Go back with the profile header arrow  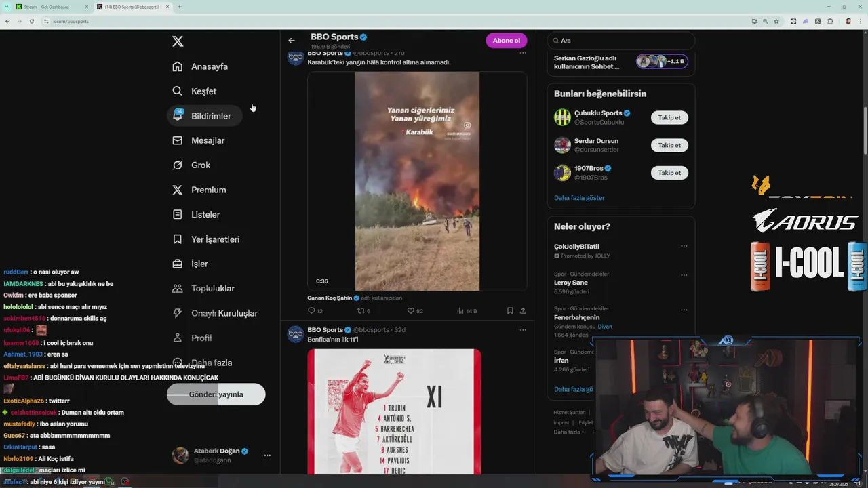pyautogui.click(x=292, y=41)
